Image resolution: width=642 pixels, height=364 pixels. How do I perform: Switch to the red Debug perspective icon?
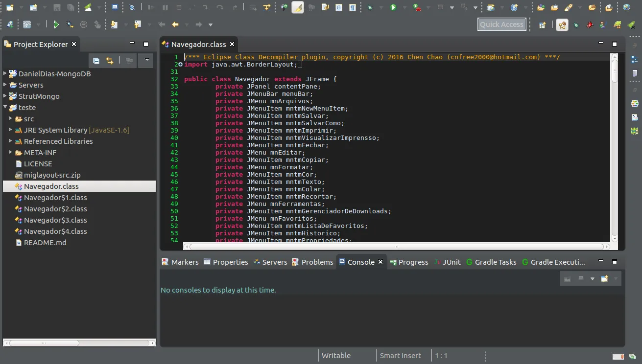coord(590,24)
